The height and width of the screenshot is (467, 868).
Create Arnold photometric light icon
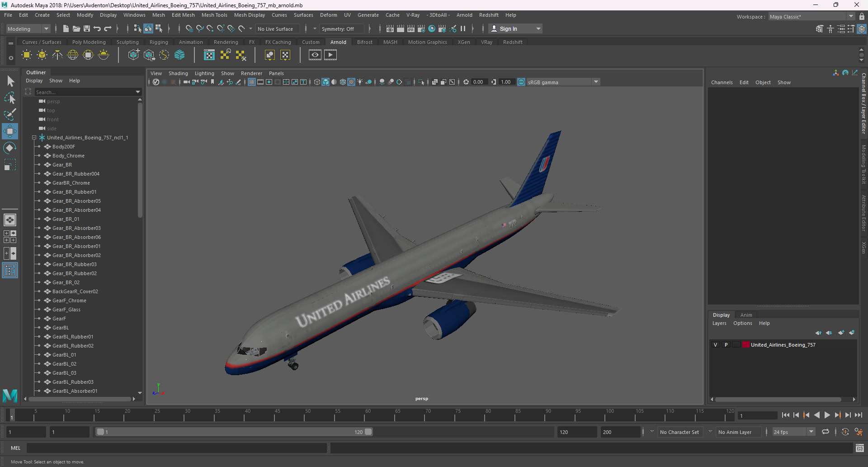click(x=57, y=55)
